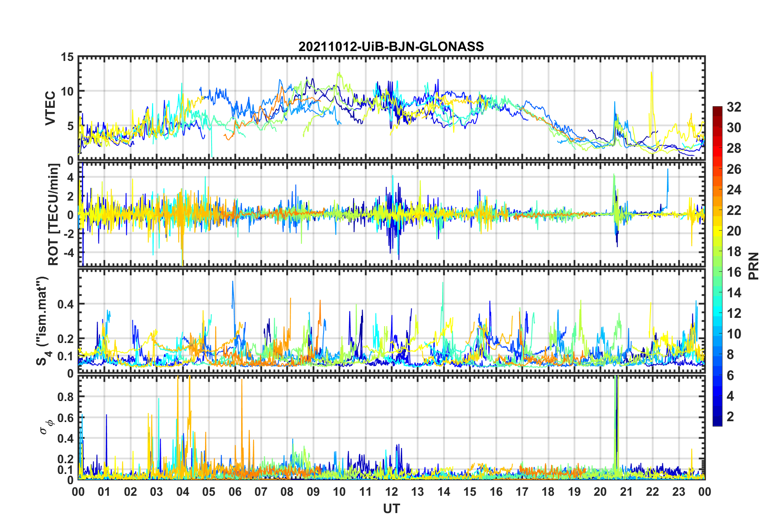This screenshot has height=532, width=783.
Task: Select x-axis hour tick 08
Action: pyautogui.click(x=287, y=492)
